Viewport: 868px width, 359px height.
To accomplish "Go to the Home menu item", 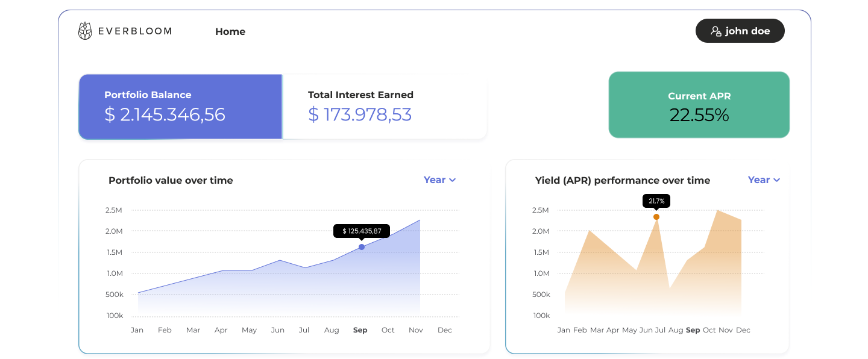I will pos(230,32).
